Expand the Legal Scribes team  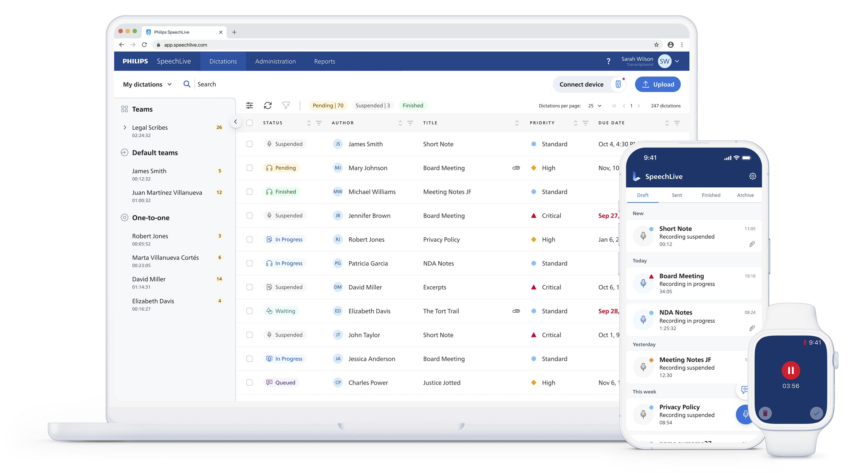pyautogui.click(x=125, y=127)
